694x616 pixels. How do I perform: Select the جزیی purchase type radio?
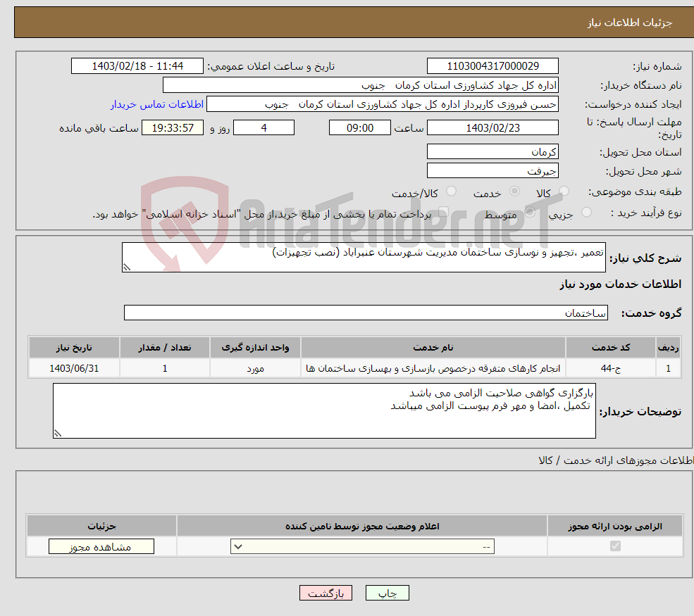click(586, 213)
